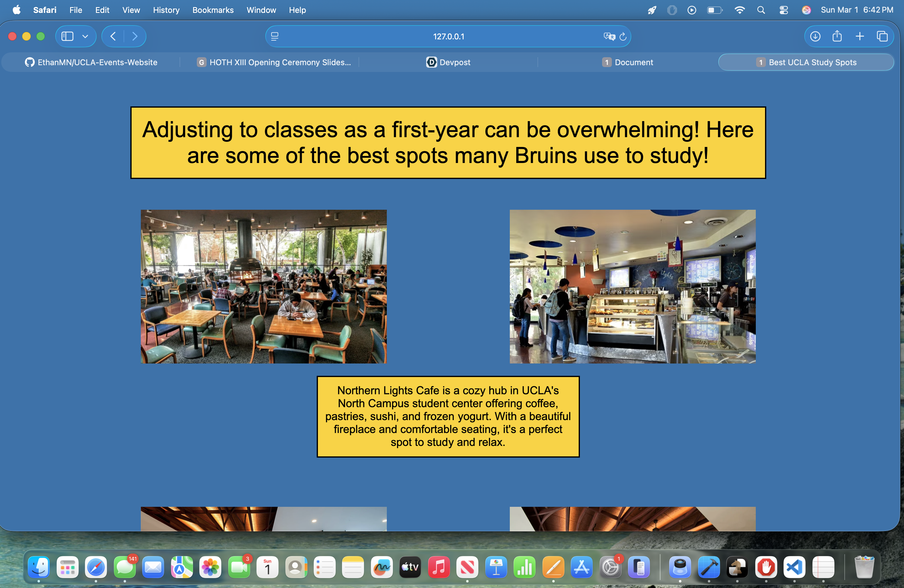Screen dimensions: 904x588
Task: Go back with the back arrow
Action: point(113,37)
